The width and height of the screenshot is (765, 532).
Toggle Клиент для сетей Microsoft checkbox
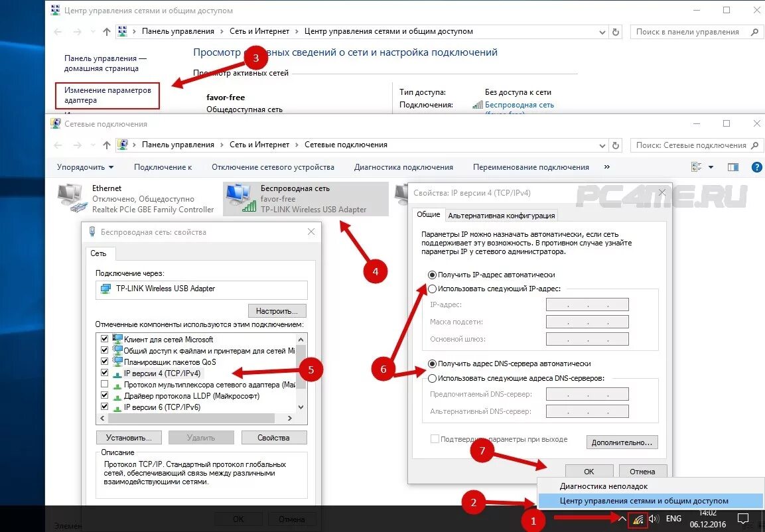[104, 339]
